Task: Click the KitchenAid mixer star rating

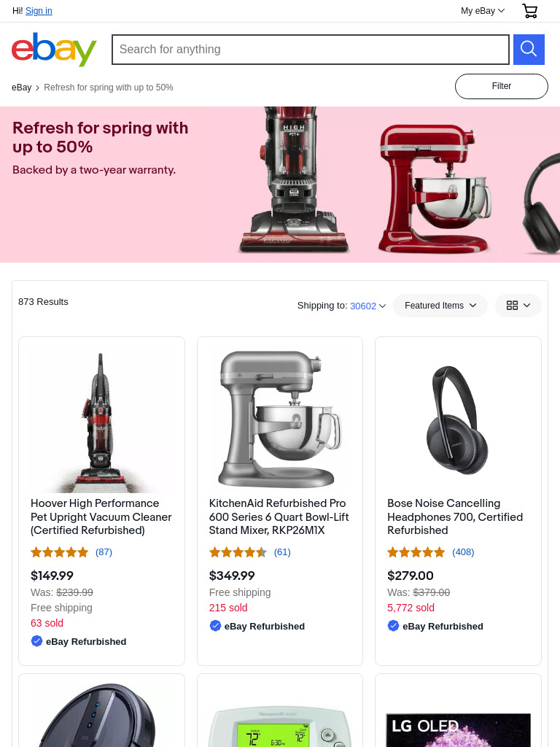Action: [238, 552]
